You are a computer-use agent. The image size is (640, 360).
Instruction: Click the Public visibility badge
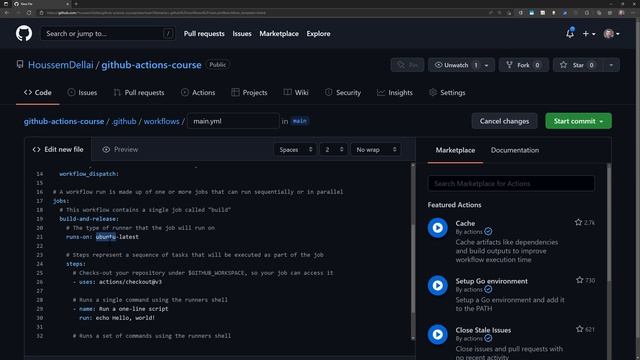pyautogui.click(x=218, y=64)
